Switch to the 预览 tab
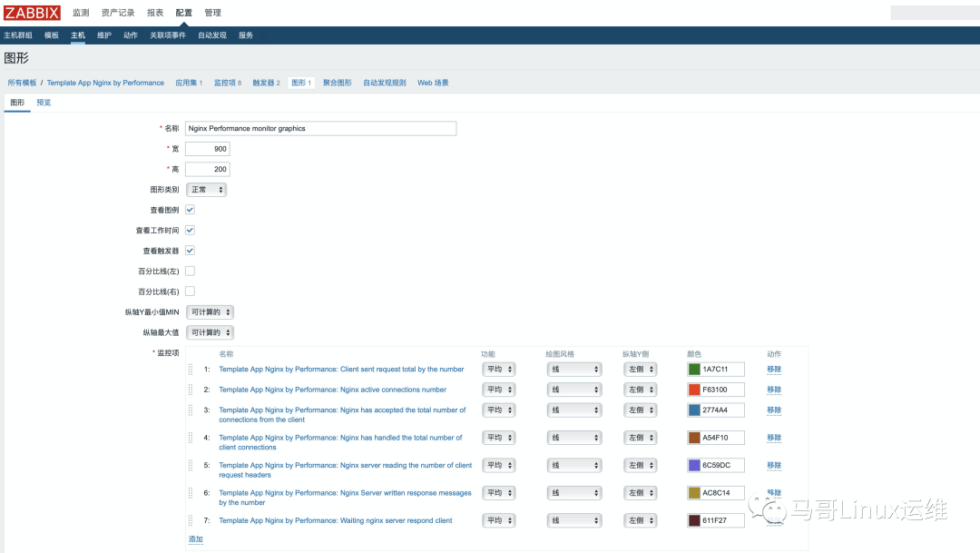 [44, 103]
